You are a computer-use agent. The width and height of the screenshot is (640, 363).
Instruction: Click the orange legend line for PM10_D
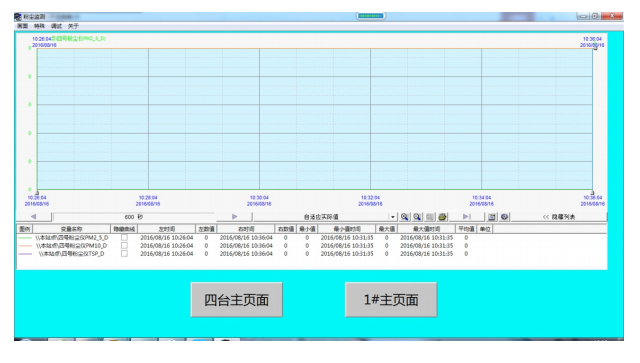coord(25,246)
